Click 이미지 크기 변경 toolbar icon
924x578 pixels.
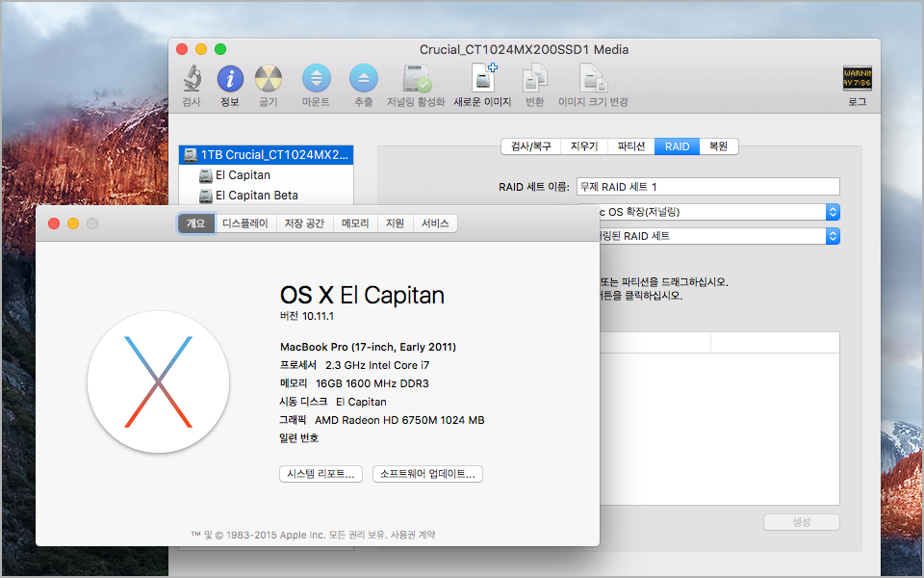coord(593,78)
